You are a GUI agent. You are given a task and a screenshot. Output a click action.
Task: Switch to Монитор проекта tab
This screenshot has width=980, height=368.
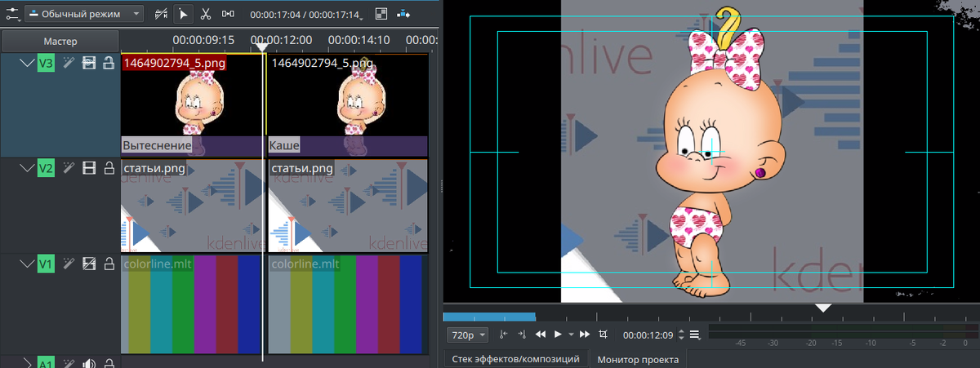(x=639, y=359)
